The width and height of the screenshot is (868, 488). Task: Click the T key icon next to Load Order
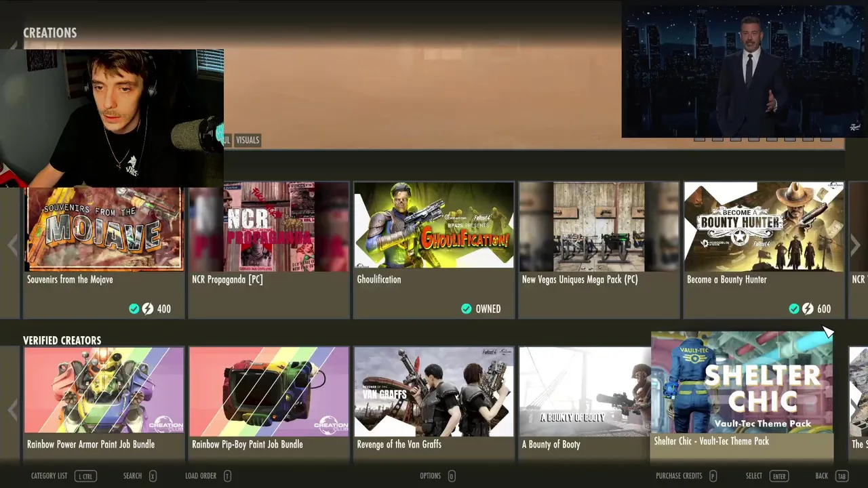[x=227, y=476]
